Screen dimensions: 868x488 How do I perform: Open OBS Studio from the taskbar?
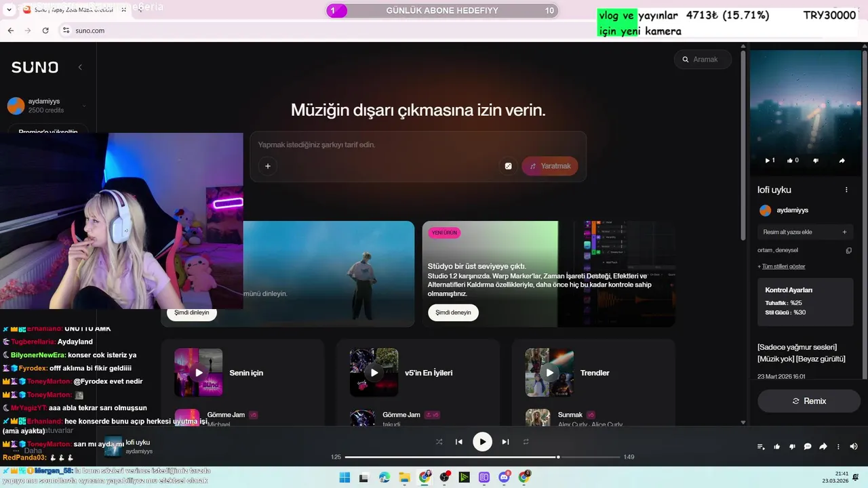(444, 477)
